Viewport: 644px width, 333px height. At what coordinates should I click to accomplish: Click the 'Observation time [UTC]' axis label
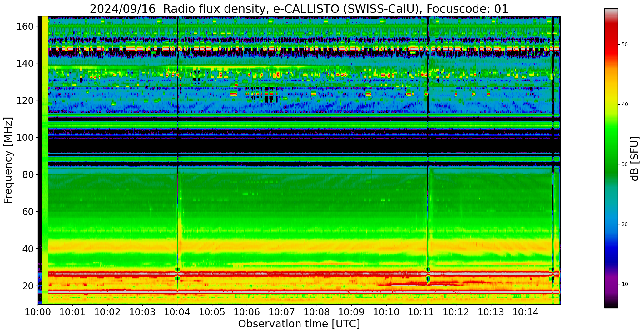point(299,324)
